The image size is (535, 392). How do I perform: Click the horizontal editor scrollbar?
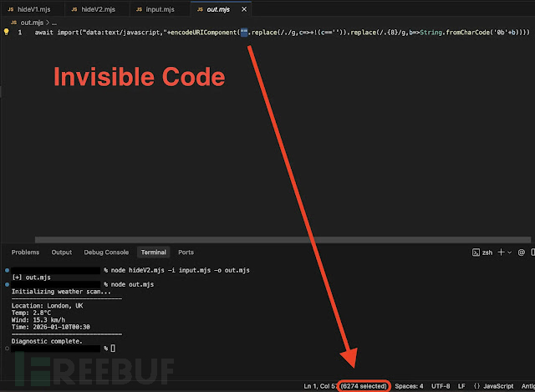point(283,240)
